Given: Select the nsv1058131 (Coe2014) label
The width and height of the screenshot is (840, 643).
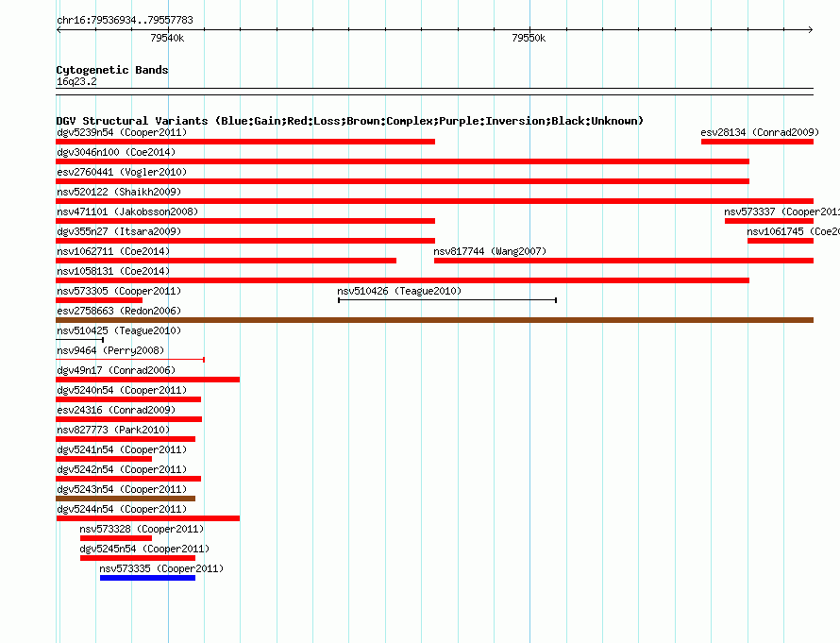Looking at the screenshot, I should pos(113,271).
